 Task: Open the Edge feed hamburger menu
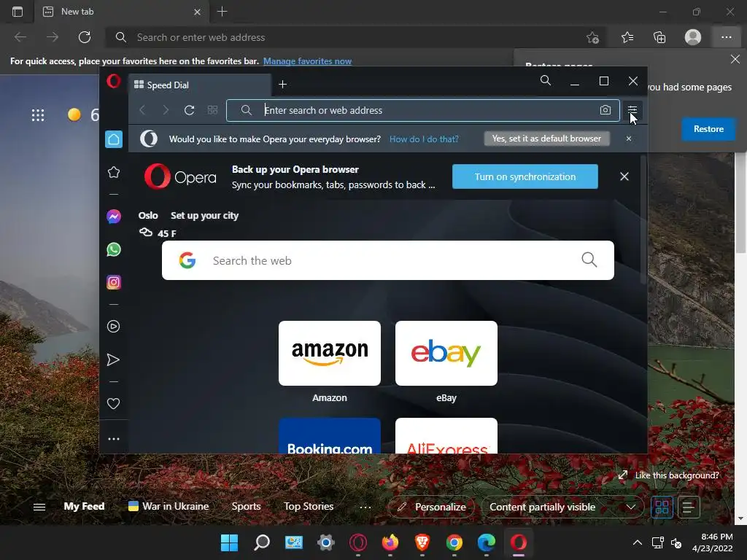[x=39, y=507]
